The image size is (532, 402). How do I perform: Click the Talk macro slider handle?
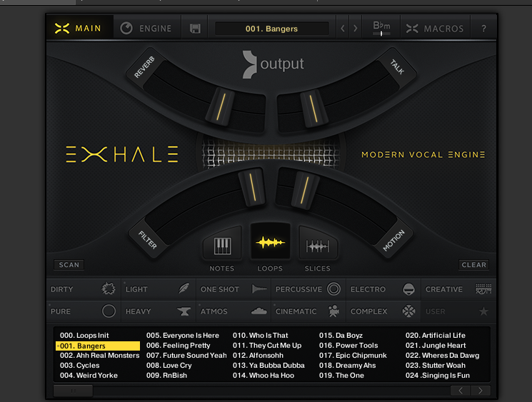[x=313, y=108]
